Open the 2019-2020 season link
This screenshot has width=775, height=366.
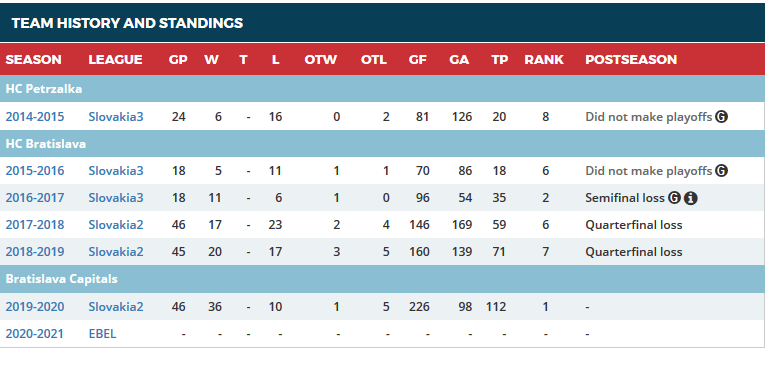(35, 307)
